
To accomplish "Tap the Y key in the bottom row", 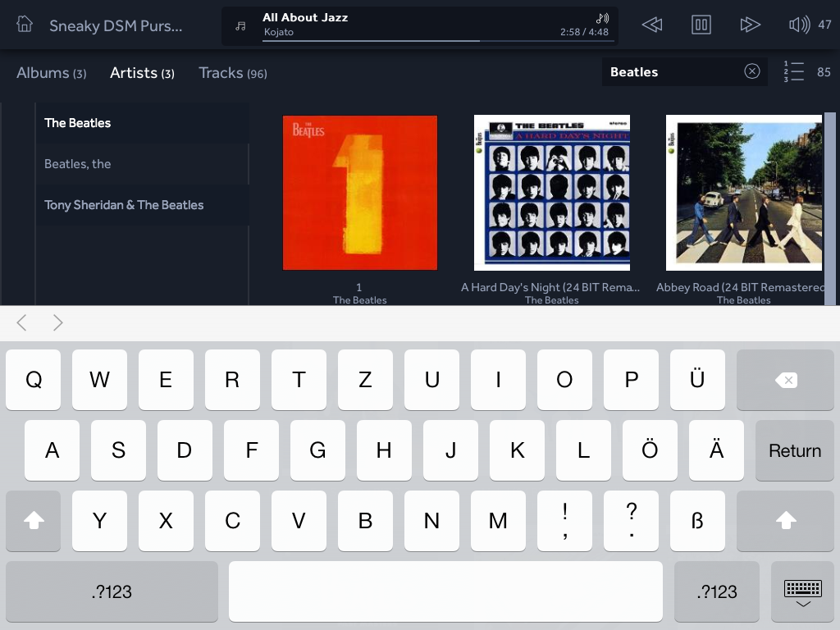I will coord(99,521).
